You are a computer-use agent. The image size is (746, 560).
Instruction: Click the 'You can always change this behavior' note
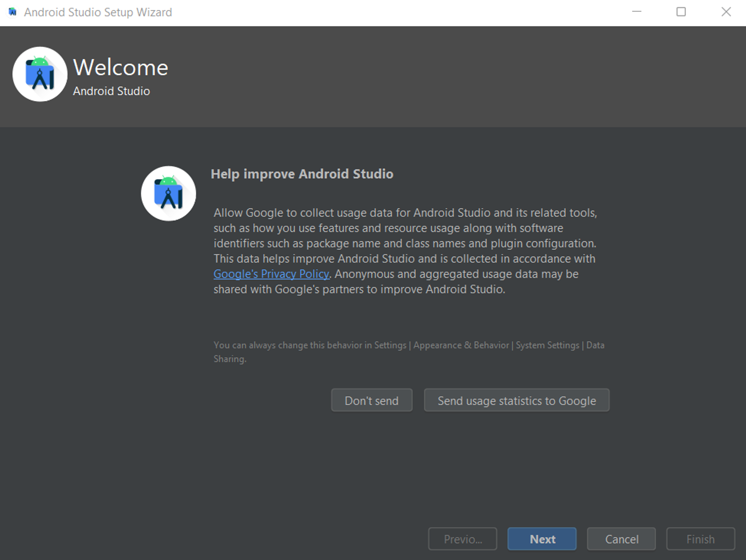pos(409,352)
